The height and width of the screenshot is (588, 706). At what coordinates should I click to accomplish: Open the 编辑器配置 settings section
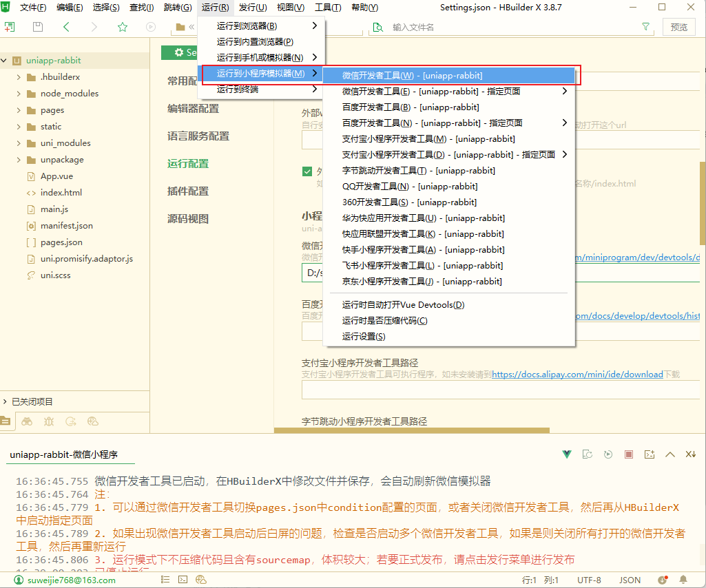pos(193,109)
